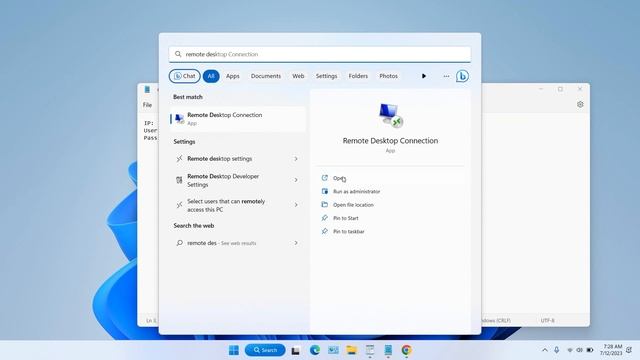
Task: Switch to the Settings filter tab
Action: click(326, 76)
